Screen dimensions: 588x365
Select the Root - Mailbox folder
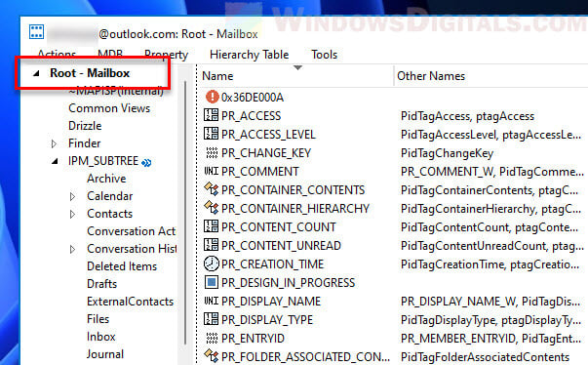click(x=90, y=73)
